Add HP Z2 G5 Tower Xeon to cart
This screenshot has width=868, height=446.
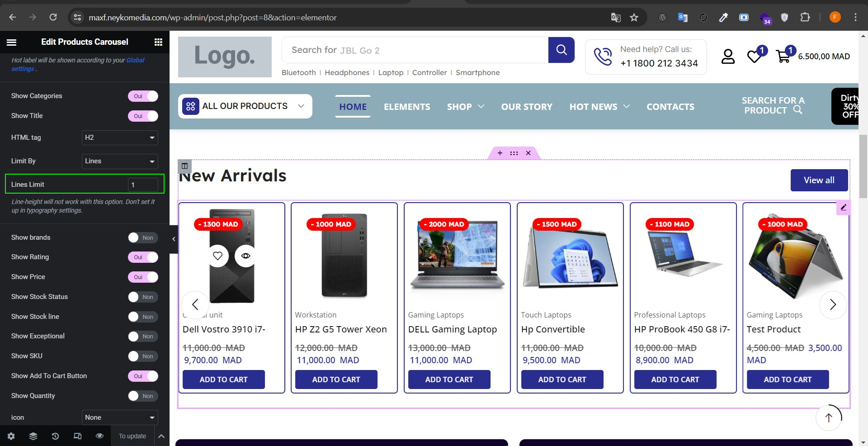click(x=336, y=380)
